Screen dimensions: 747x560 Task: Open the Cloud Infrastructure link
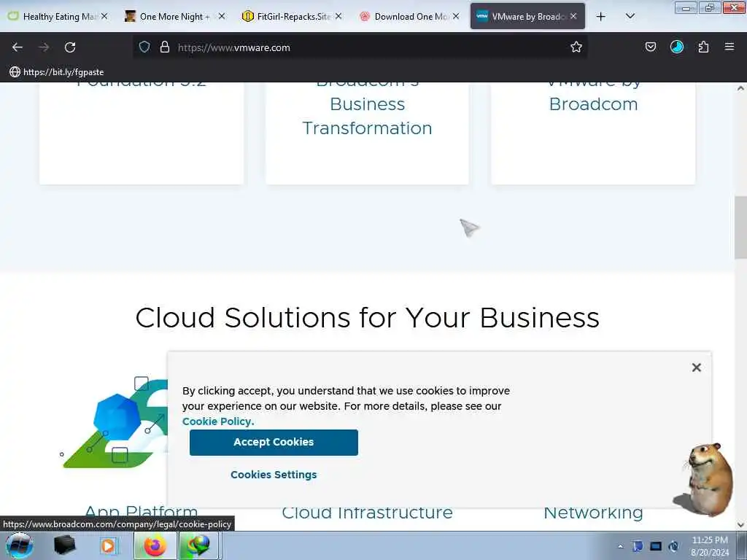point(367,513)
